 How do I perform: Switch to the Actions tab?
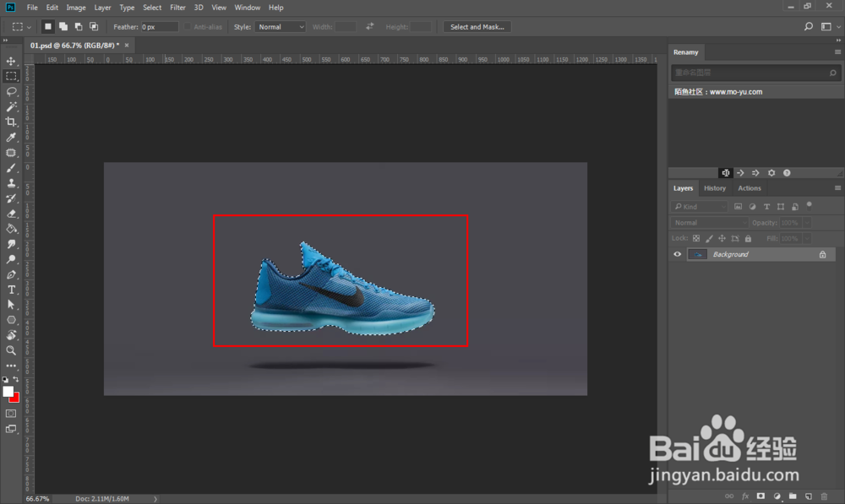click(x=749, y=188)
